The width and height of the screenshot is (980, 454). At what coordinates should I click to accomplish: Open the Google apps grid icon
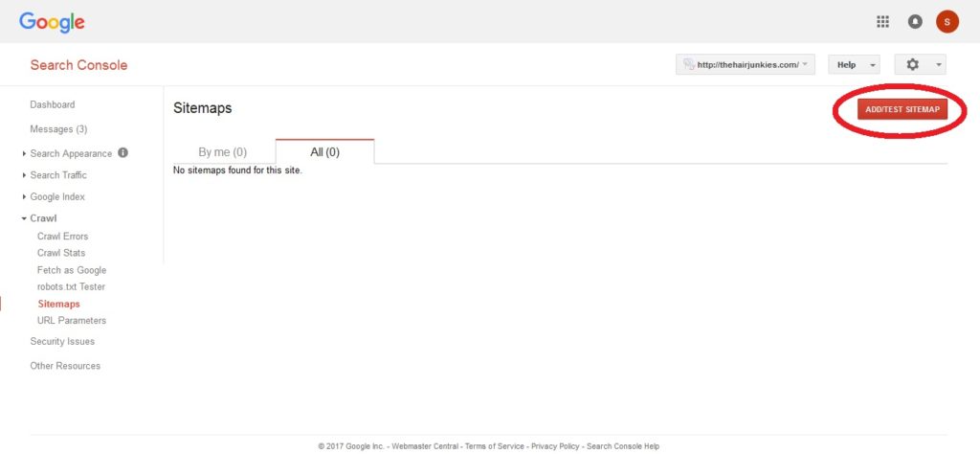click(x=882, y=22)
